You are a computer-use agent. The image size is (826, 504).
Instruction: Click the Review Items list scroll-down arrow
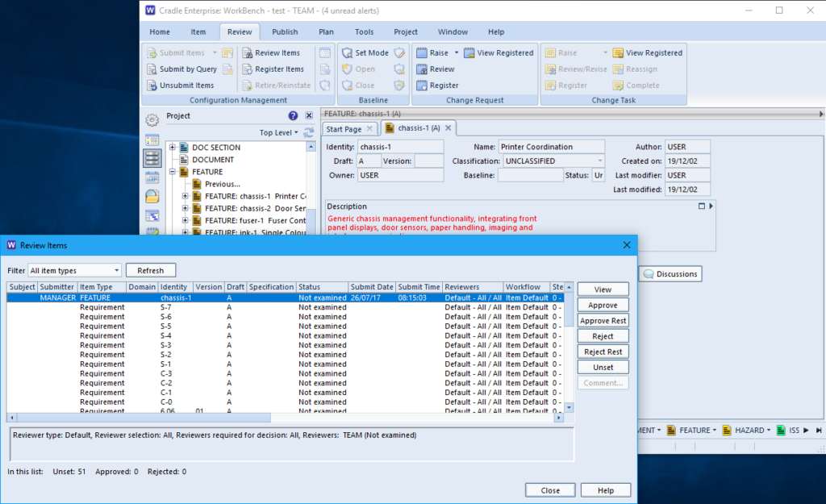pos(569,407)
